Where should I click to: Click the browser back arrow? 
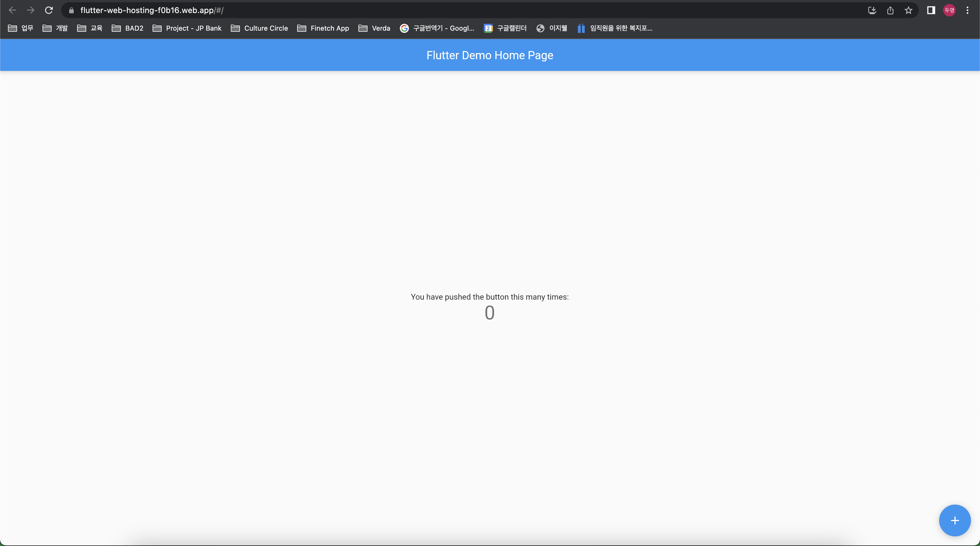[12, 10]
